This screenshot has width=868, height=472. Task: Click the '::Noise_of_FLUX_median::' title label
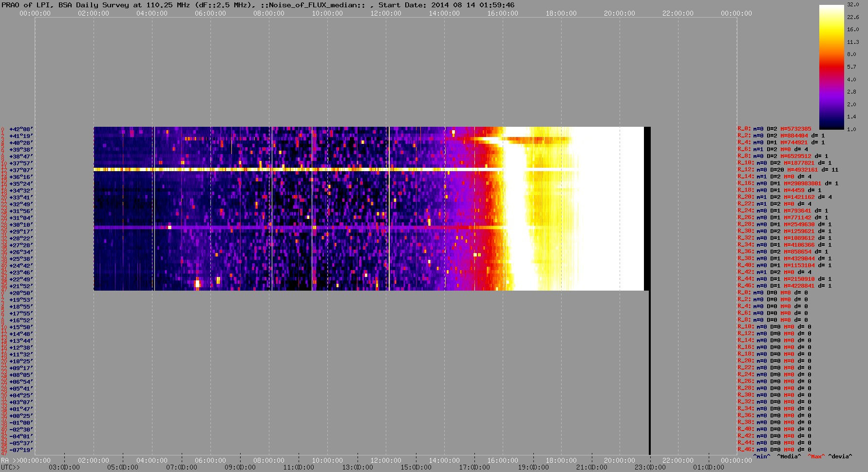point(317,5)
